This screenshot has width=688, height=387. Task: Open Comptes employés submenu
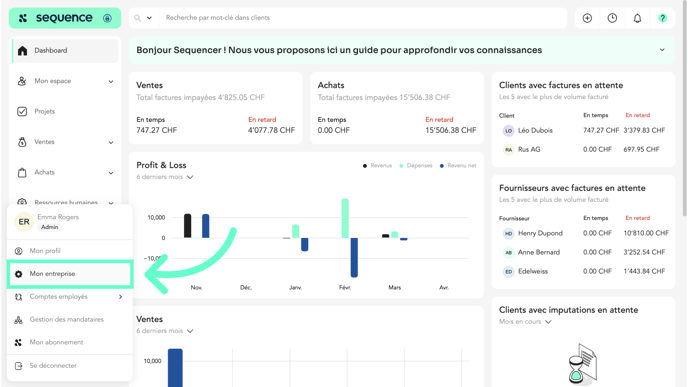pos(70,297)
